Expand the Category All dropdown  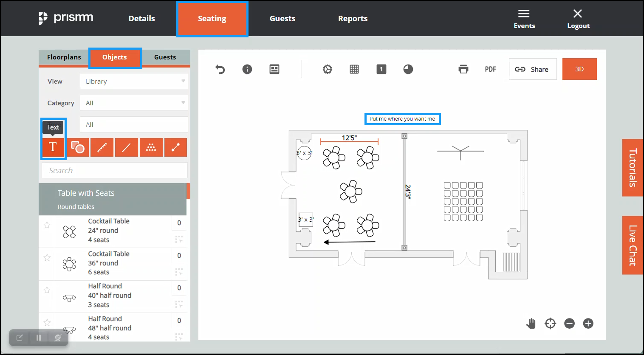[x=134, y=103]
